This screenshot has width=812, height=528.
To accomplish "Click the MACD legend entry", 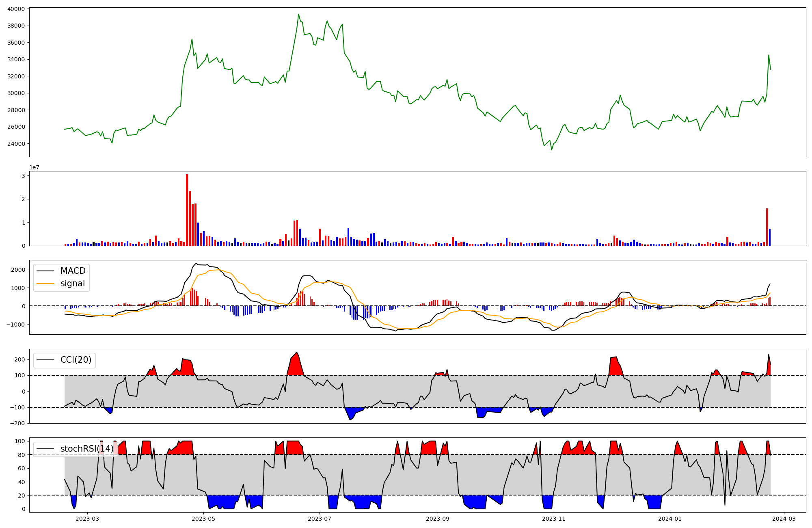I will [73, 271].
